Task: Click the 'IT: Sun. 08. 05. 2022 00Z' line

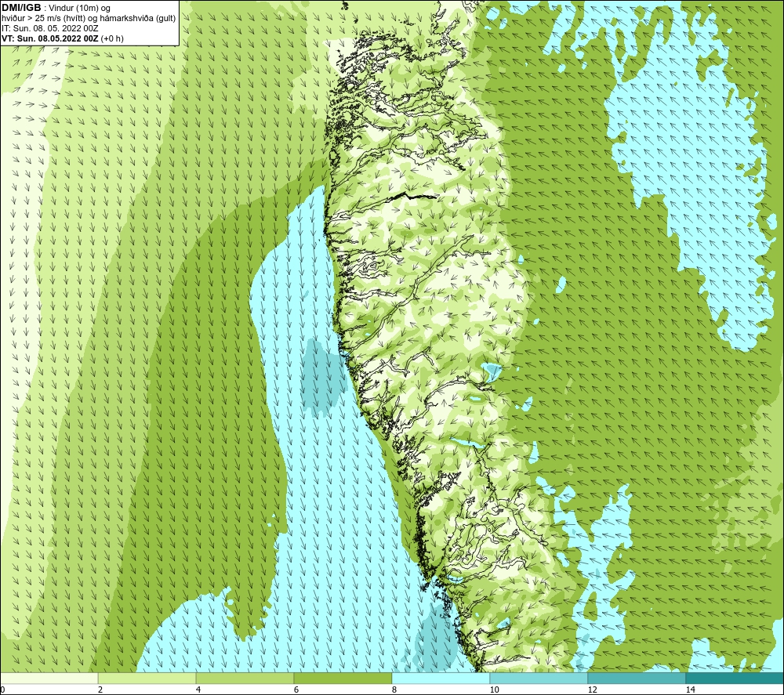Action: (x=49, y=28)
